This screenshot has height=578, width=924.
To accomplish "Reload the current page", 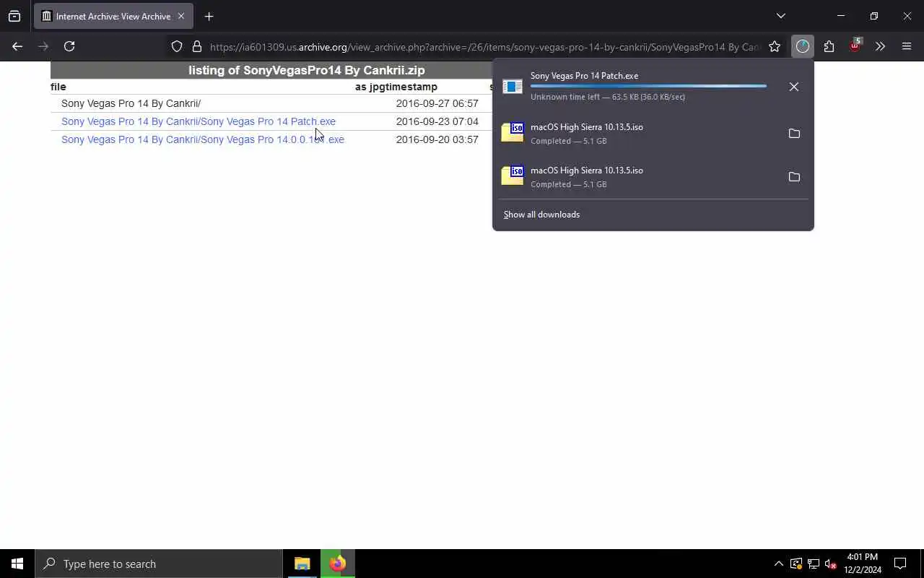I will pyautogui.click(x=69, y=46).
